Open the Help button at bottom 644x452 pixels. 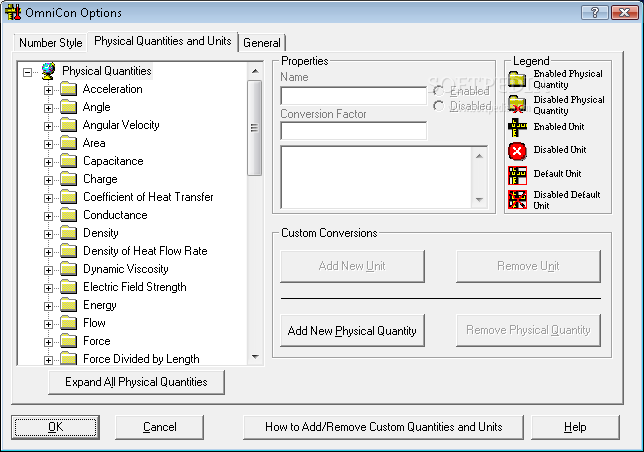[x=575, y=427]
